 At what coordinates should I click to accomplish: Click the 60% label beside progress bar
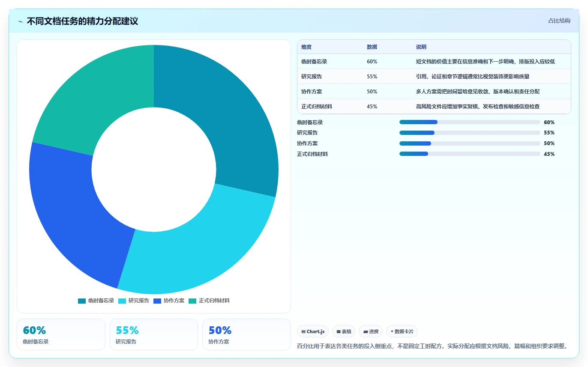coord(549,122)
